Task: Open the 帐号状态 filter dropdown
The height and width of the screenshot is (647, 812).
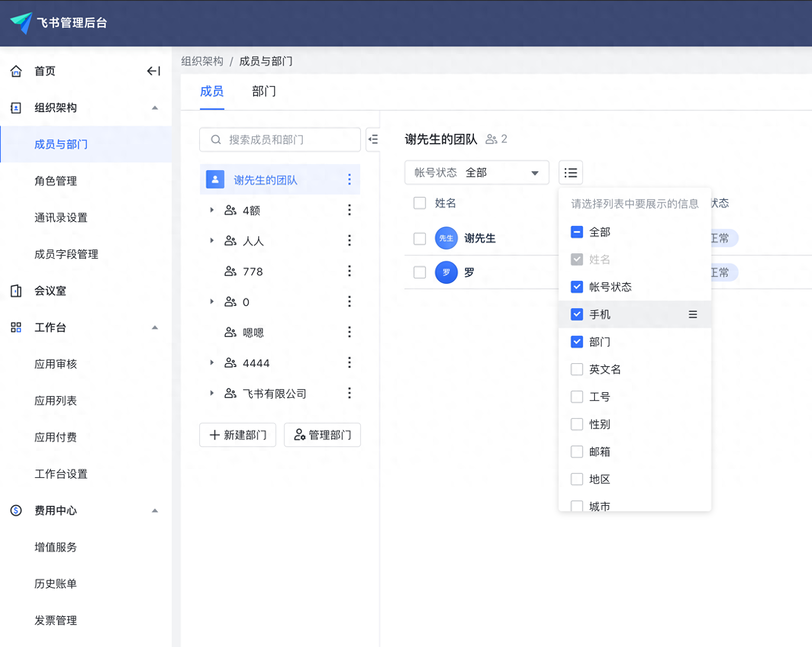Action: pyautogui.click(x=477, y=173)
